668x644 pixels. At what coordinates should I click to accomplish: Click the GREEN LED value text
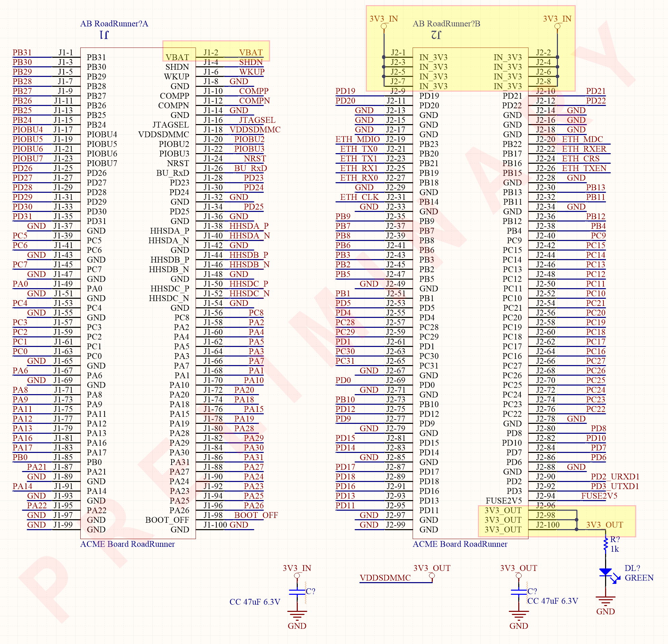[639, 578]
